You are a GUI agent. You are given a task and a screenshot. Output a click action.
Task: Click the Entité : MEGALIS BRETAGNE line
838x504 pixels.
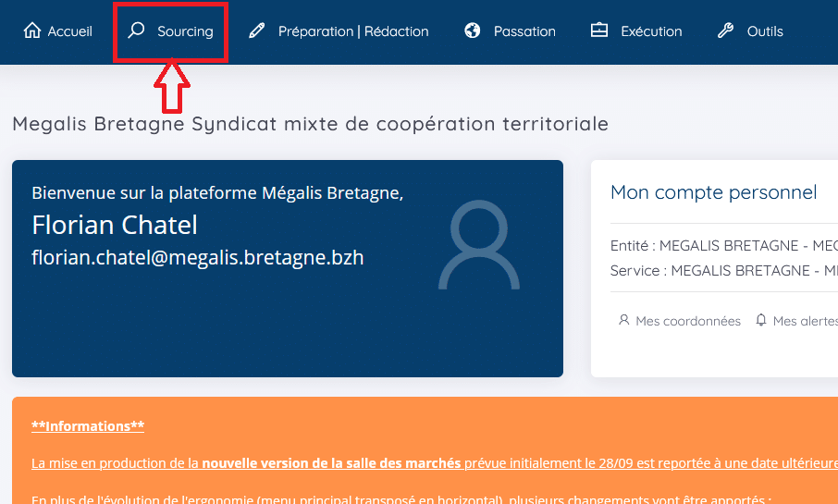724,245
